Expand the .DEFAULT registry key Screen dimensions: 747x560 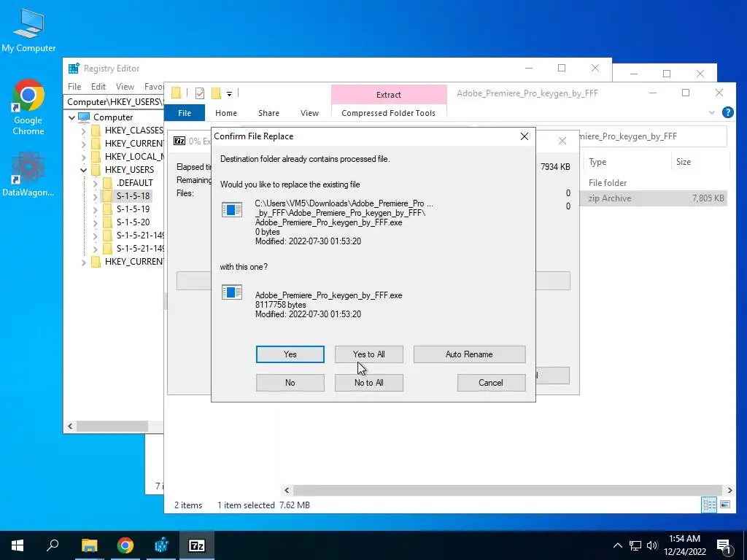coord(95,183)
